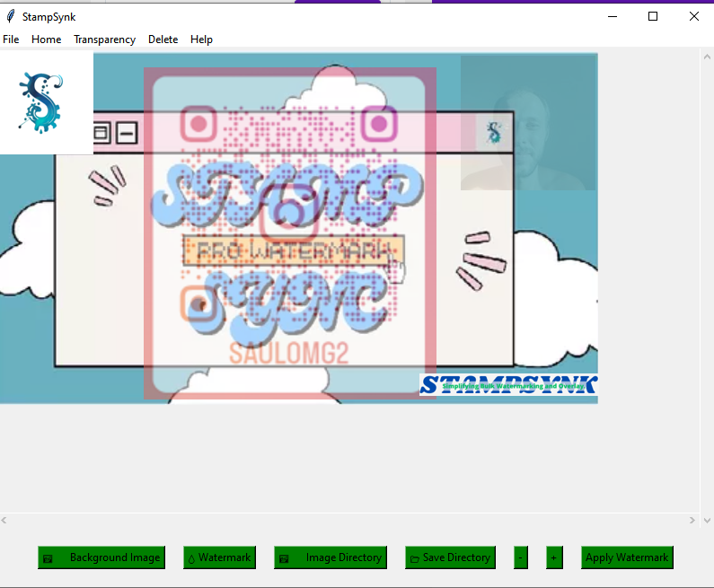The width and height of the screenshot is (714, 588).
Task: Select the QR code watermark overlay
Action: [x=290, y=233]
